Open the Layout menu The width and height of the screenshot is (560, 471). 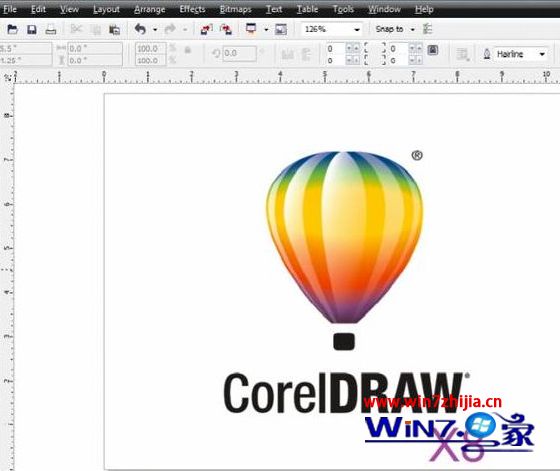(106, 9)
